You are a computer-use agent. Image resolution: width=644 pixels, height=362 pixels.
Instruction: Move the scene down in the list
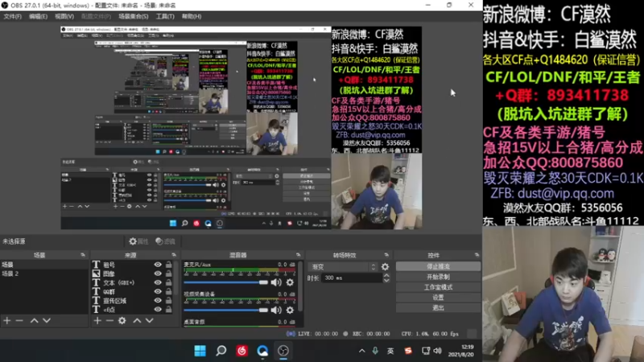[47, 320]
